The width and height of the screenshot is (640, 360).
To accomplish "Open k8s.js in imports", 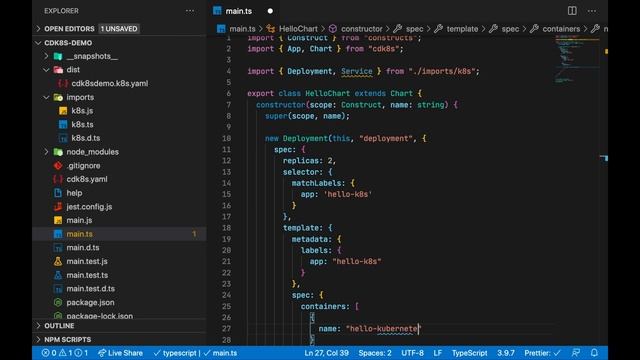I will [x=82, y=111].
